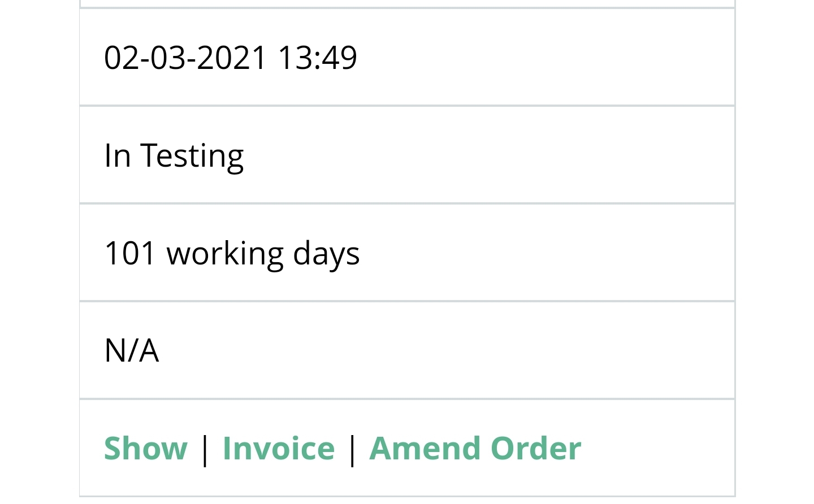The image size is (814, 504).
Task: Select the N/A cell value
Action: pyautogui.click(x=131, y=350)
